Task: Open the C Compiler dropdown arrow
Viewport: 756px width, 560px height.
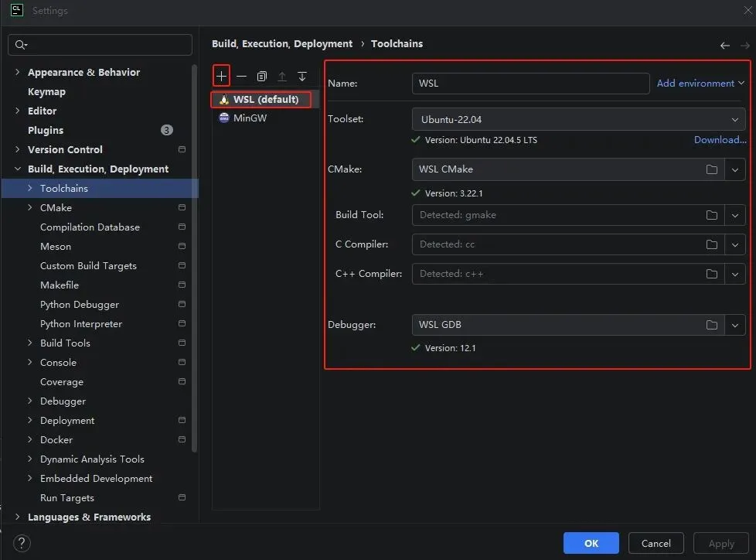Action: [735, 244]
